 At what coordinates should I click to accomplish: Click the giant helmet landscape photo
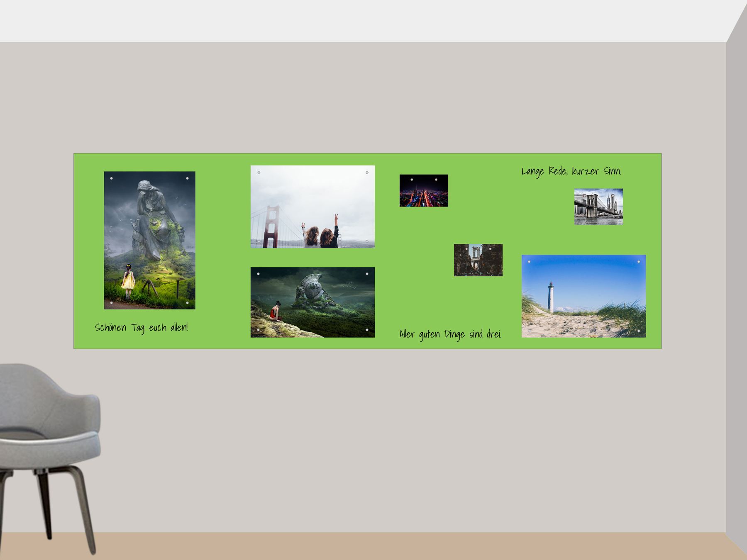312,302
